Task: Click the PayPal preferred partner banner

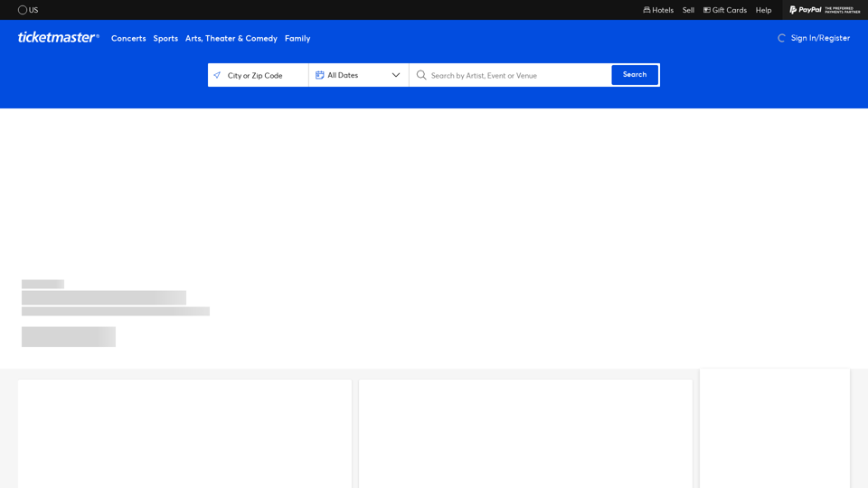Action: [825, 10]
